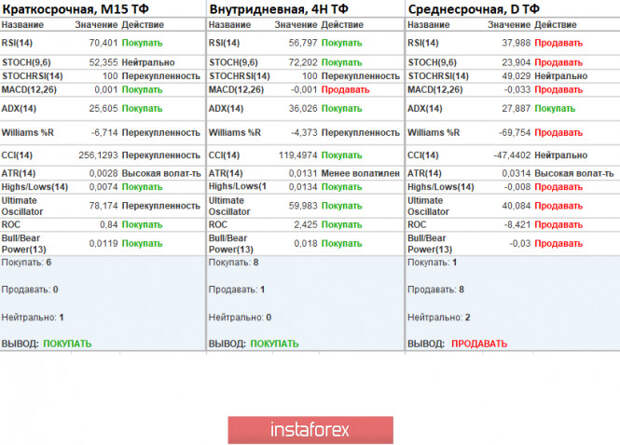Click the STOCH value 52,355
This screenshot has width=620, height=445.
point(103,62)
